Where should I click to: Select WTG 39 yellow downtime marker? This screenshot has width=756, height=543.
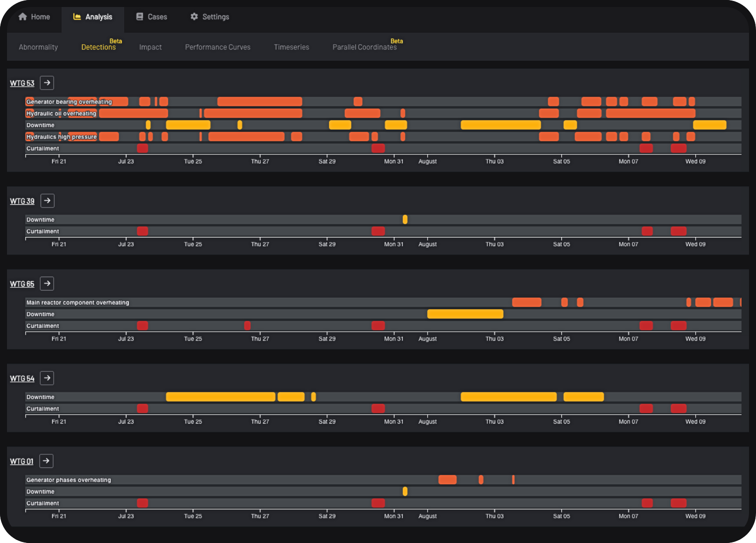(x=405, y=219)
